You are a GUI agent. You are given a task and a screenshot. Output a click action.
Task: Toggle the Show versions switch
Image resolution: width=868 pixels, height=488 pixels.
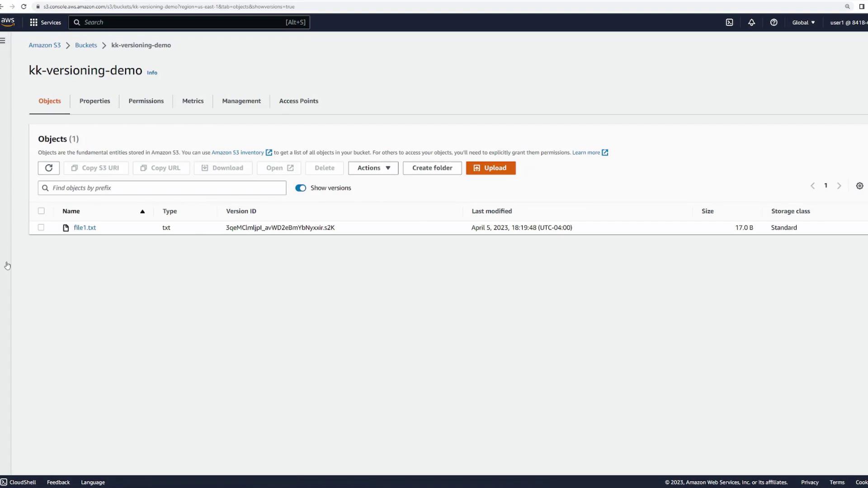pos(301,188)
